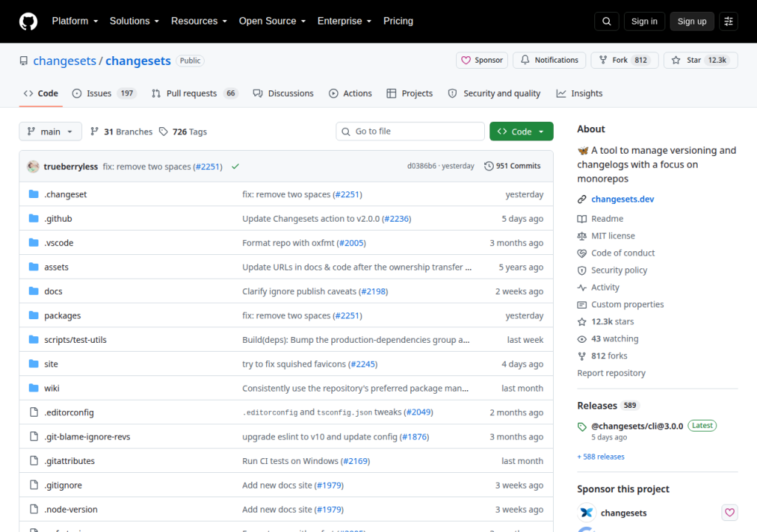Open pull request #2236 link in .github row

[x=396, y=219]
